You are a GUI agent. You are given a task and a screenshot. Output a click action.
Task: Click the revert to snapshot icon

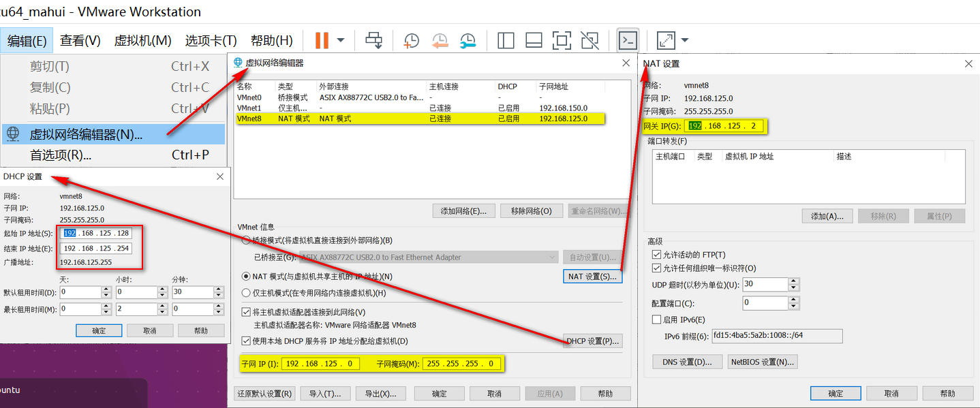point(440,41)
